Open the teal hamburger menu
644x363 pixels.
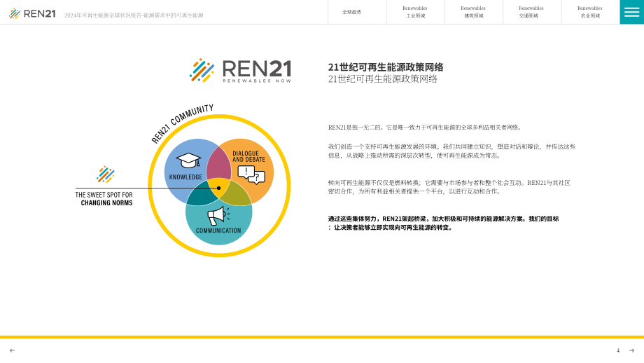point(631,12)
